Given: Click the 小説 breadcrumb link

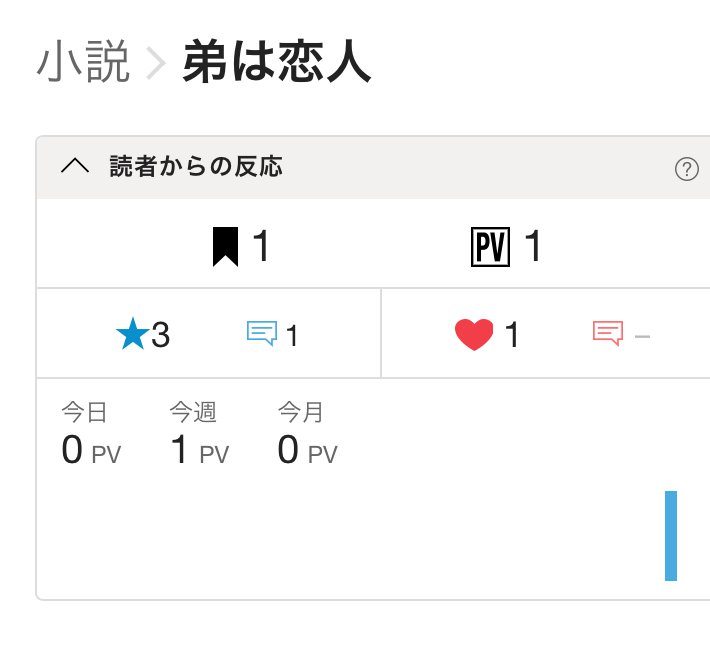Looking at the screenshot, I should (x=83, y=61).
